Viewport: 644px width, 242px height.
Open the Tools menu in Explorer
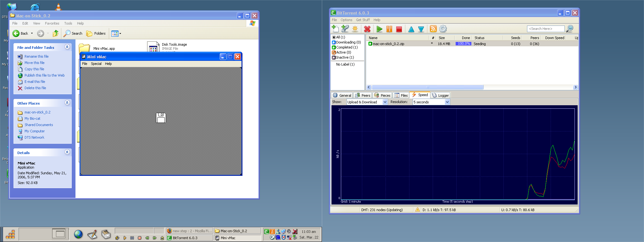click(68, 23)
